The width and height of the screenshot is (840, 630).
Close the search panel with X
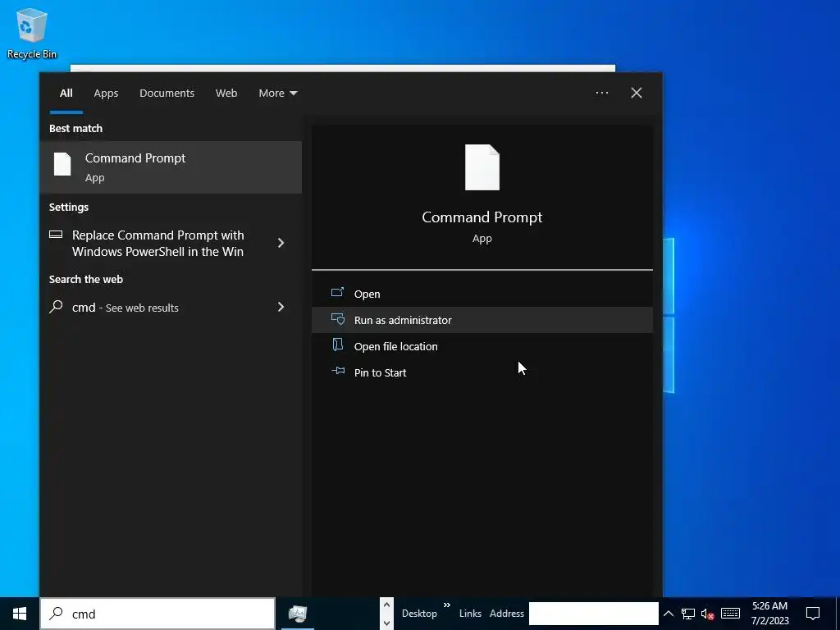(637, 93)
